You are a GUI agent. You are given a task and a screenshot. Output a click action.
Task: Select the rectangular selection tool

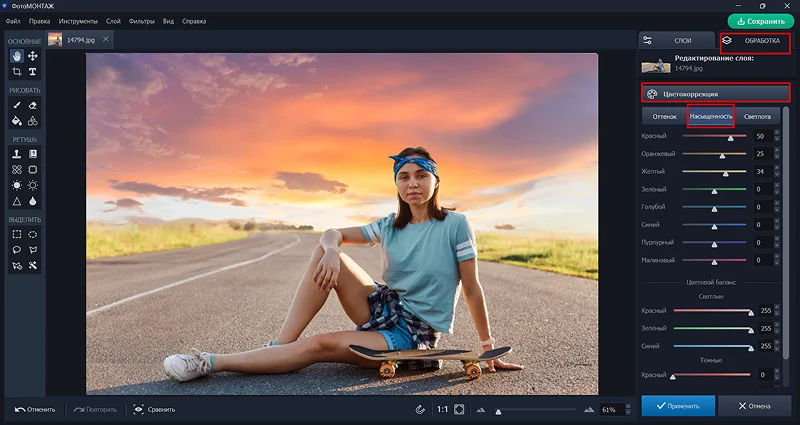pyautogui.click(x=17, y=234)
